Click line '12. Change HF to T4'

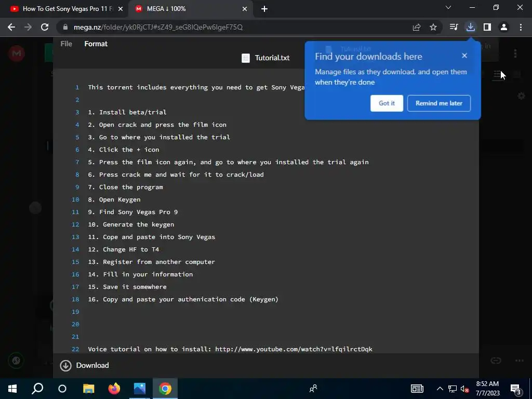click(124, 249)
